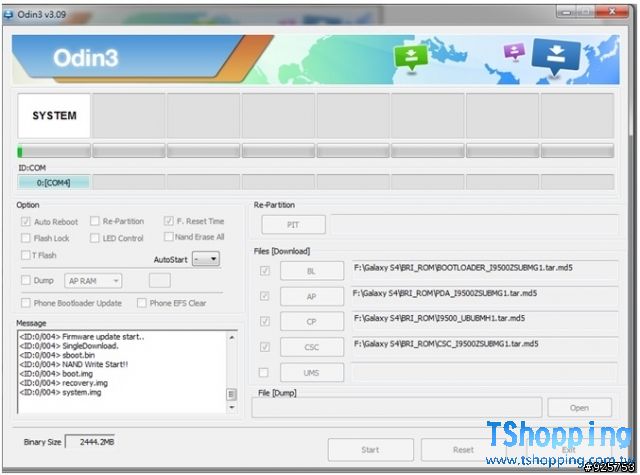Open the AutoStart dropdown
The width and height of the screenshot is (640, 475).
click(x=206, y=259)
